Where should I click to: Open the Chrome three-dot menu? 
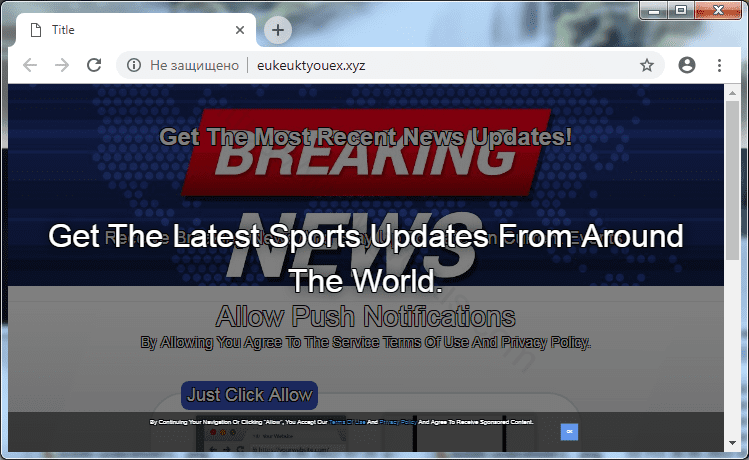coord(719,65)
